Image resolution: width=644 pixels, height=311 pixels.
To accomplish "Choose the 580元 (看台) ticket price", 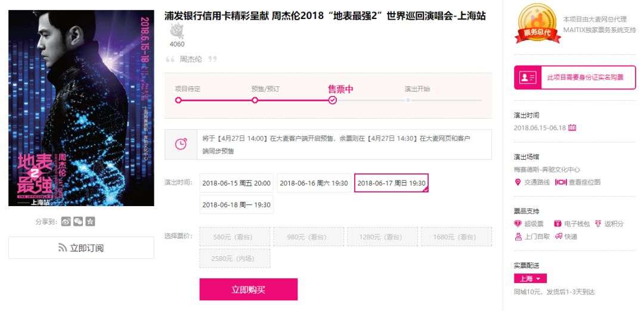I will click(235, 237).
